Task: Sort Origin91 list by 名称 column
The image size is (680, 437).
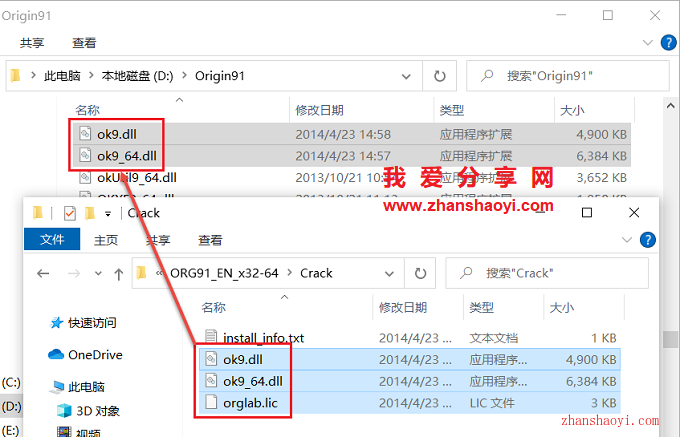Action: 87,110
